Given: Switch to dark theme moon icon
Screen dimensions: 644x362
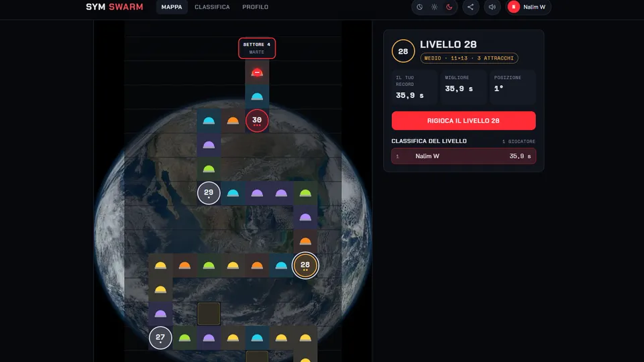Looking at the screenshot, I should (449, 7).
